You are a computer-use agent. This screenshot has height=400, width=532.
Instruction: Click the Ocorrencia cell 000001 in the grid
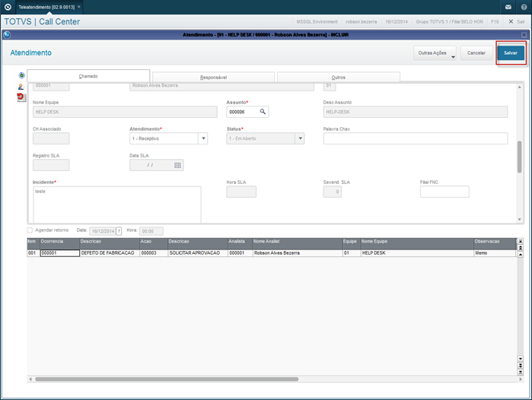(x=59, y=253)
